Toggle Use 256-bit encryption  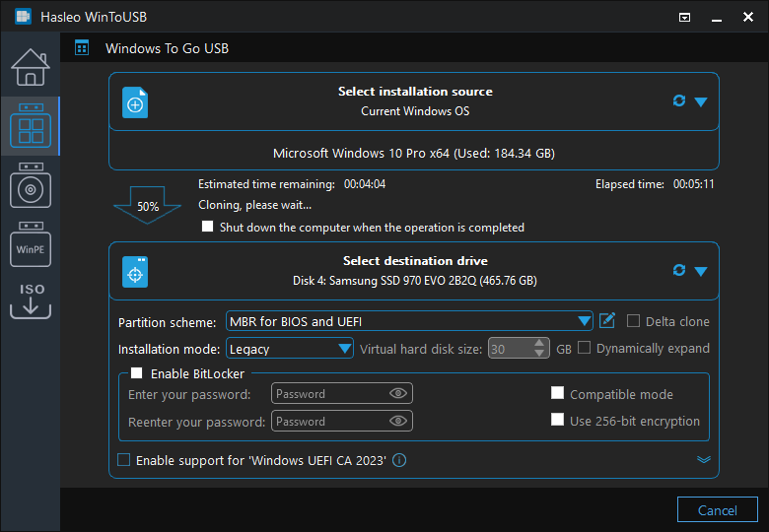point(557,420)
